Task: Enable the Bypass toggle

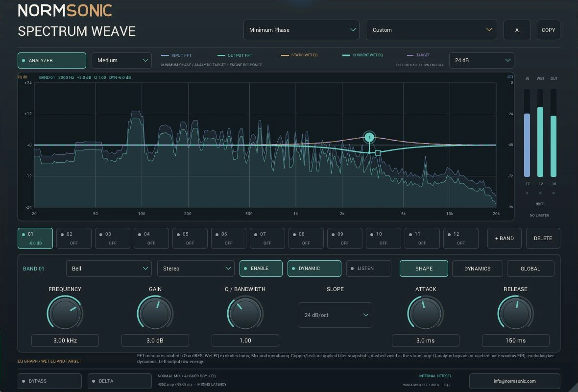Action: pos(50,381)
